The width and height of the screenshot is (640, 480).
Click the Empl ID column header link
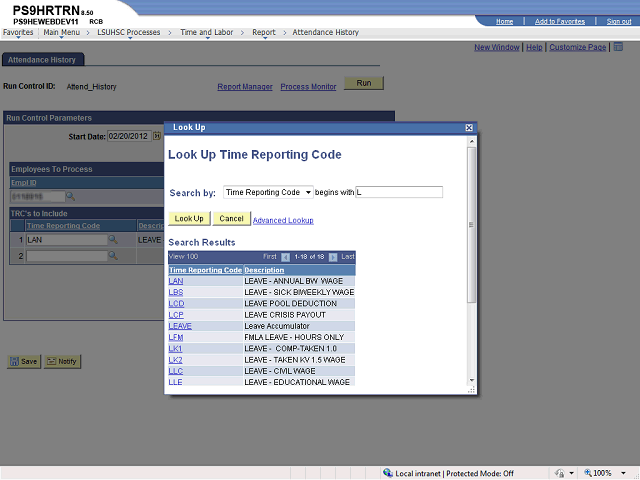24,183
